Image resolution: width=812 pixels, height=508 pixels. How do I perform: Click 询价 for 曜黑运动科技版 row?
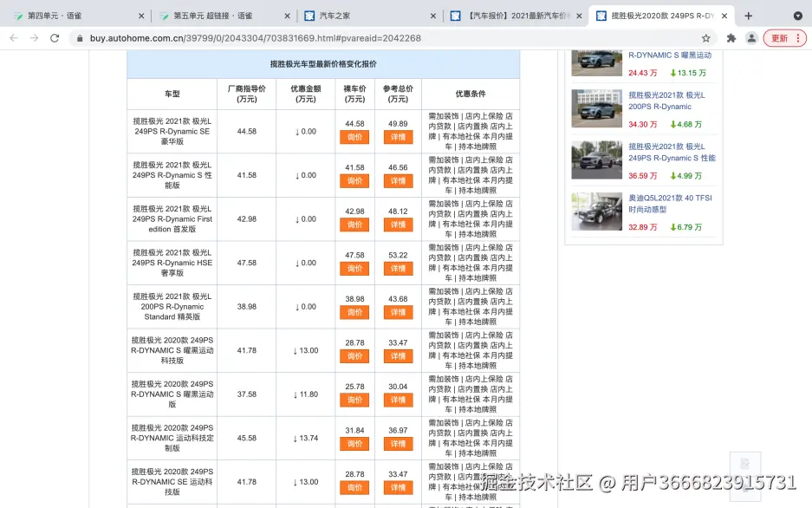tap(354, 356)
